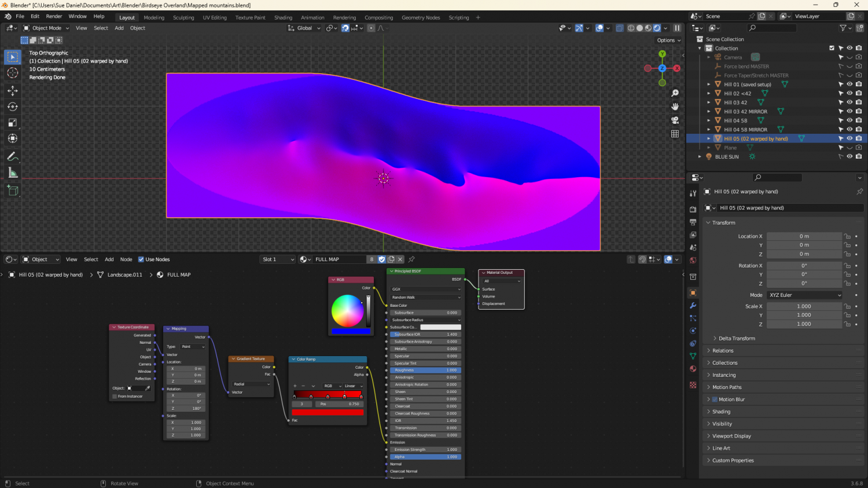Open the Output properties printer tab
868x488 pixels.
point(693,222)
